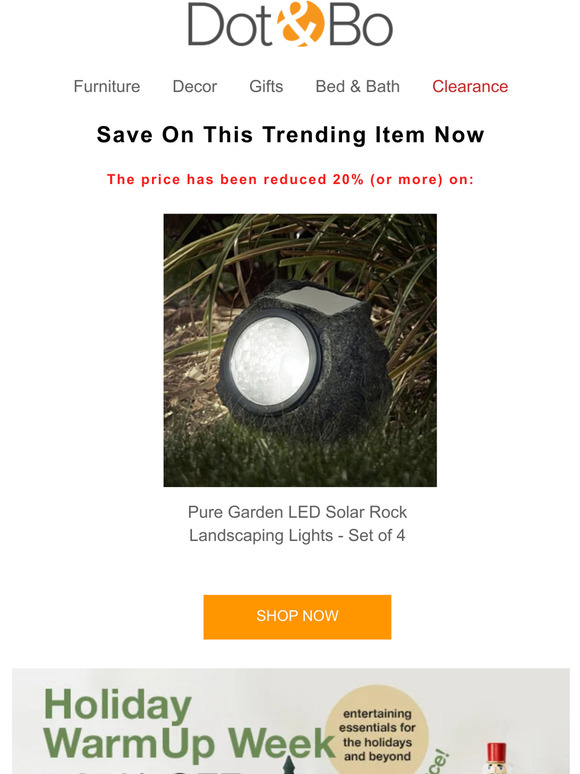Click the nutcracker figure in banner
The height and width of the screenshot is (774, 580).
click(x=496, y=758)
